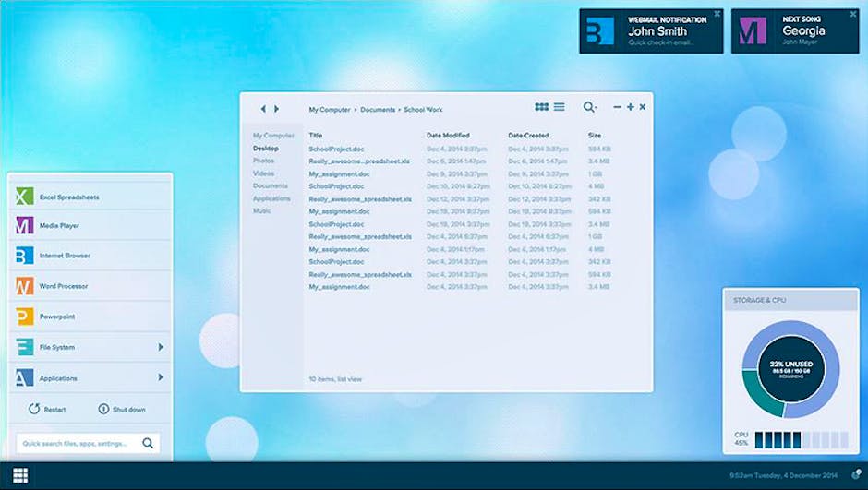
Task: Select Documents in the sidebar
Action: 271,185
